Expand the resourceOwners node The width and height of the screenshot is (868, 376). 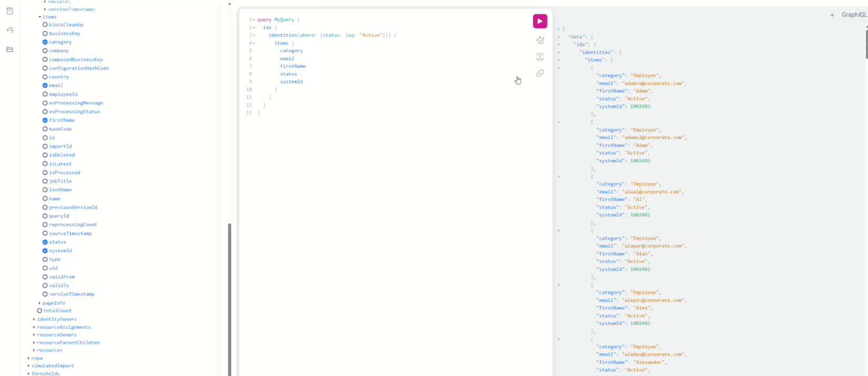pyautogui.click(x=34, y=335)
